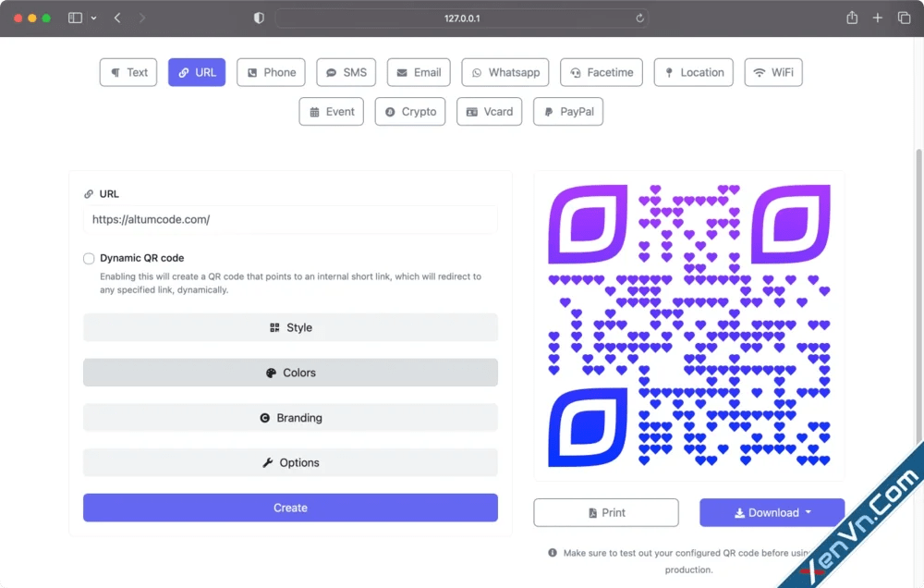
Task: Select the Vcard QR code type
Action: [x=489, y=111]
